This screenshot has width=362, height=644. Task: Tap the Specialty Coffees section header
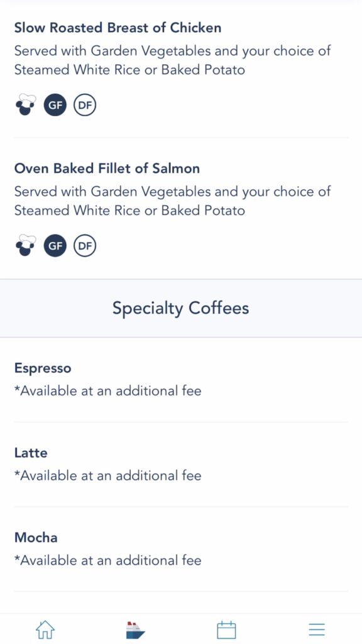click(x=181, y=308)
